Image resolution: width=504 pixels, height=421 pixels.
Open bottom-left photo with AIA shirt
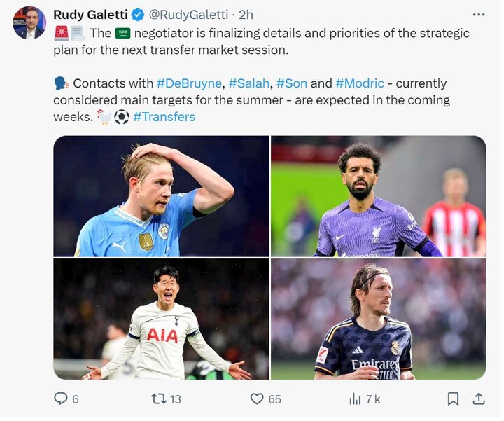[x=161, y=319]
